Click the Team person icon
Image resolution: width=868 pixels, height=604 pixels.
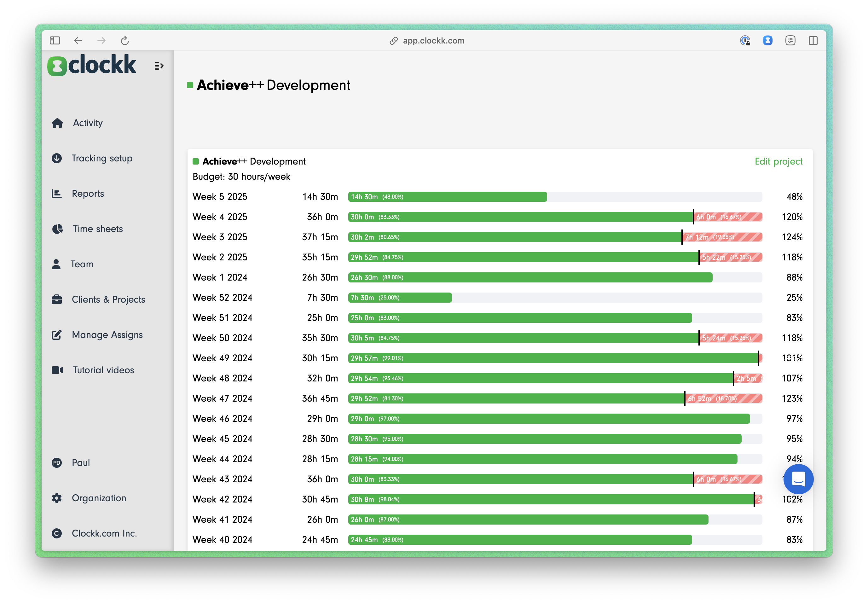point(56,264)
